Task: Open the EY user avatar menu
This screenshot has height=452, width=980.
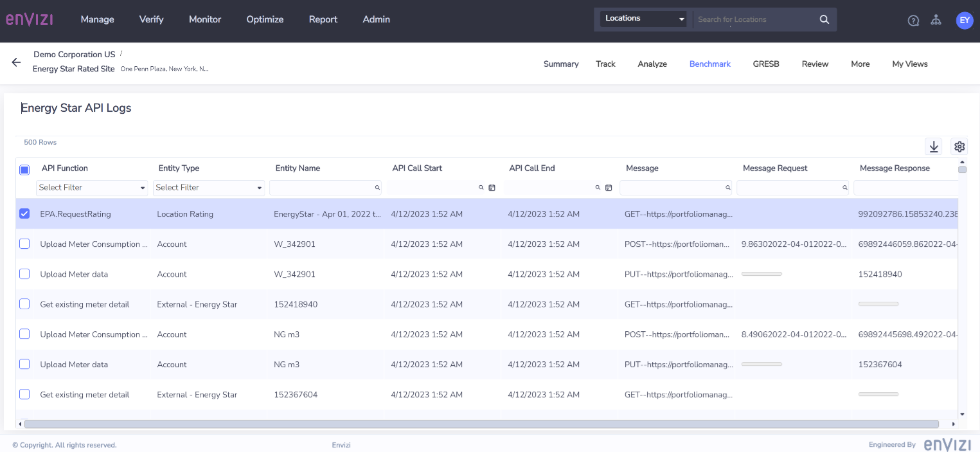Action: click(965, 20)
